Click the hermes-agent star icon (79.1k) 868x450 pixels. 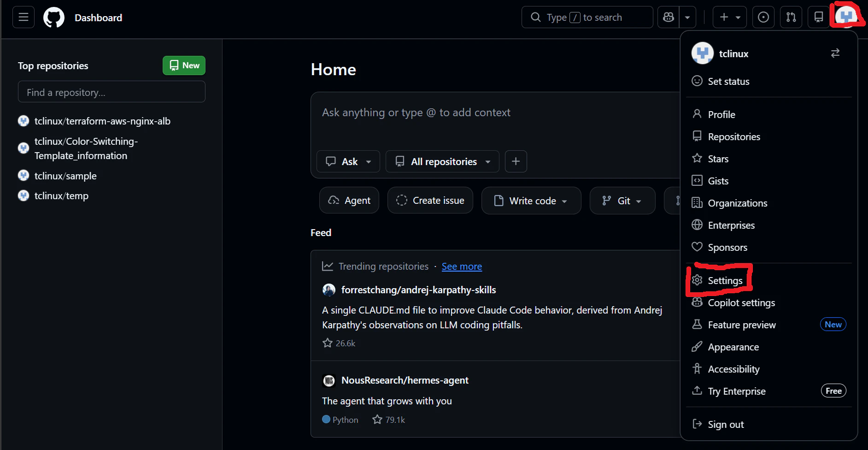[377, 420]
